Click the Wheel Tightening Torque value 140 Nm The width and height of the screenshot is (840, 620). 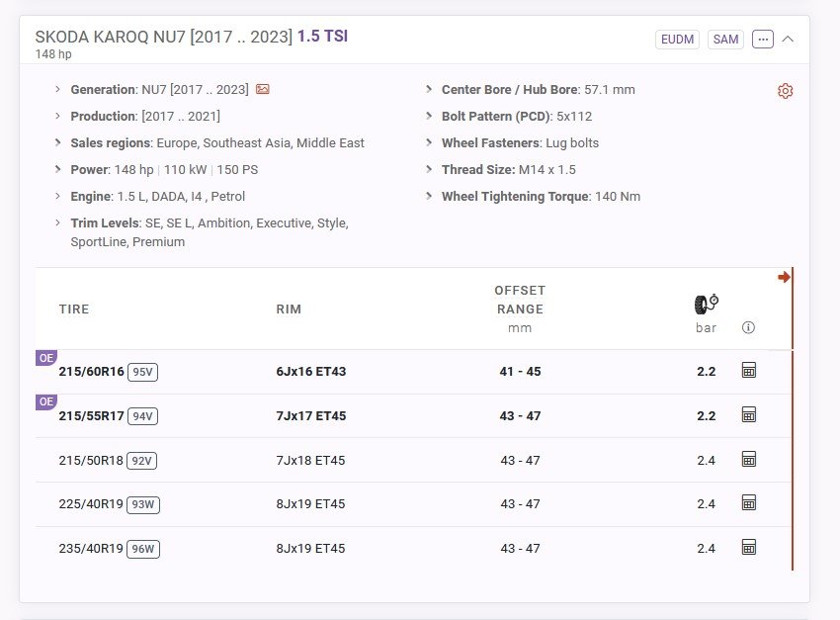click(618, 197)
